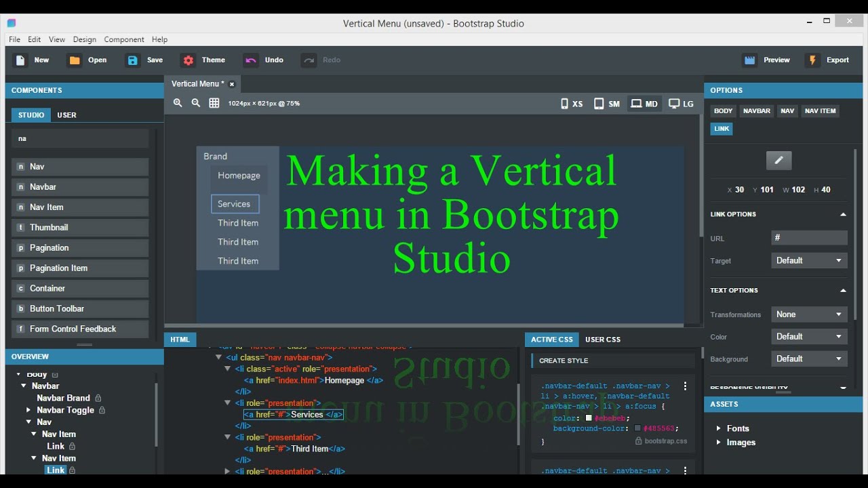The height and width of the screenshot is (488, 868).
Task: Open the Design menu
Action: (x=85, y=39)
